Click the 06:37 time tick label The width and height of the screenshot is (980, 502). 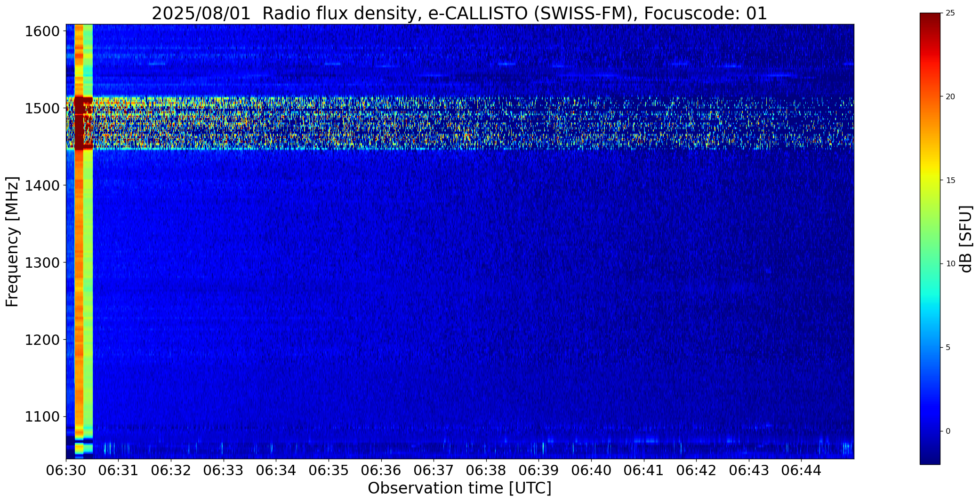click(434, 470)
